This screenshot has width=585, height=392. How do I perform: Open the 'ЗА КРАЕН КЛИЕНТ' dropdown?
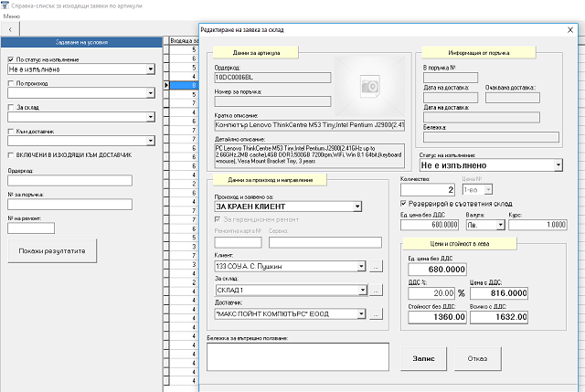tap(357, 207)
